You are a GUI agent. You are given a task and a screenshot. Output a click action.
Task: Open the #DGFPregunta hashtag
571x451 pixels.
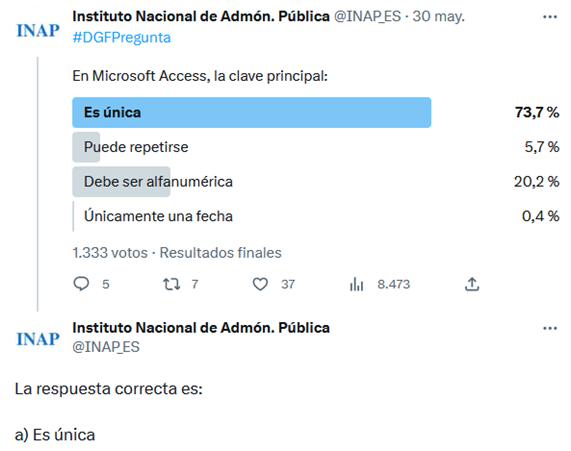click(x=122, y=38)
